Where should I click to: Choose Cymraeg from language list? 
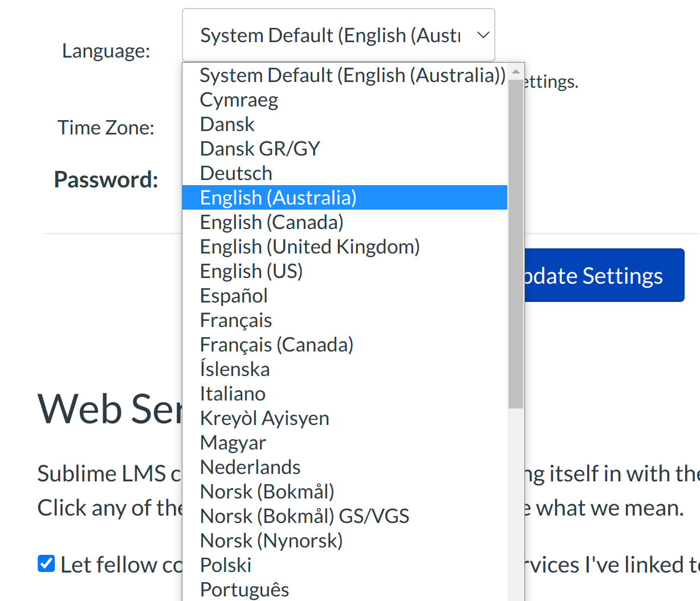click(239, 100)
